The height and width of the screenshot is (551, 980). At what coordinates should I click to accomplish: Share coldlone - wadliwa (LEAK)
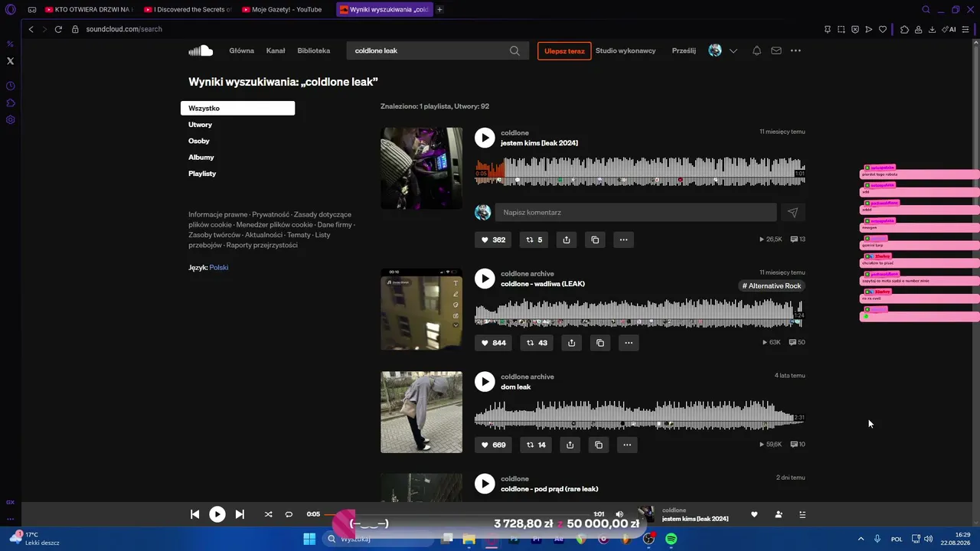[571, 343]
